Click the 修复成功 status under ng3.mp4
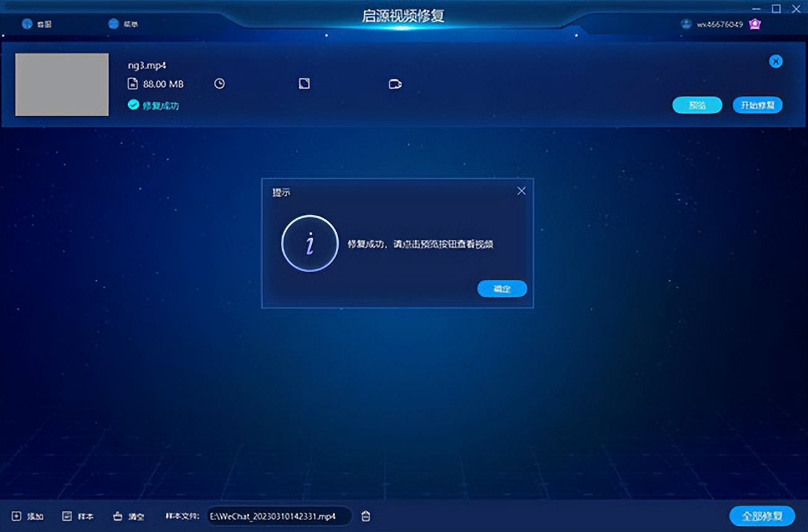Screen dimensions: 808x532 point(161,106)
